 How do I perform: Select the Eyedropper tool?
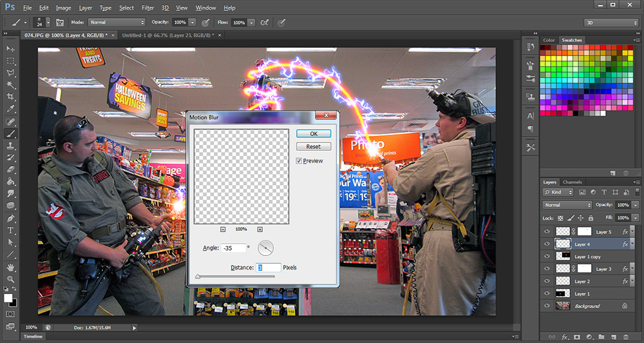pos(11,109)
